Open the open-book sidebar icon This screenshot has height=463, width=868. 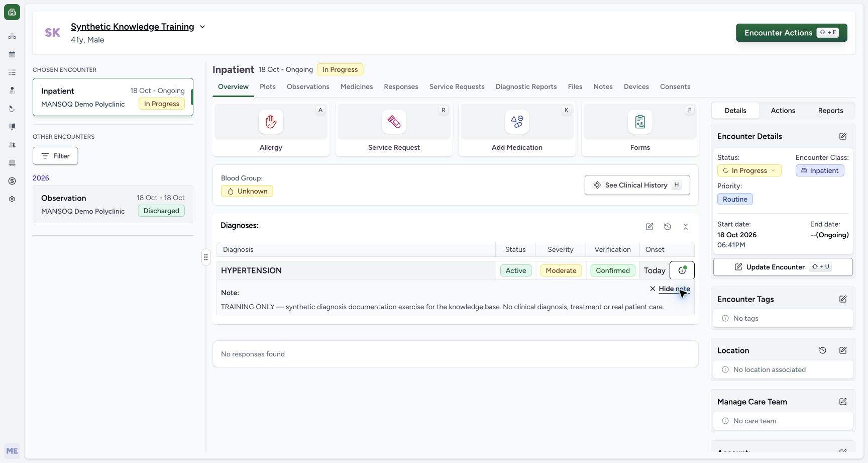pos(12,127)
